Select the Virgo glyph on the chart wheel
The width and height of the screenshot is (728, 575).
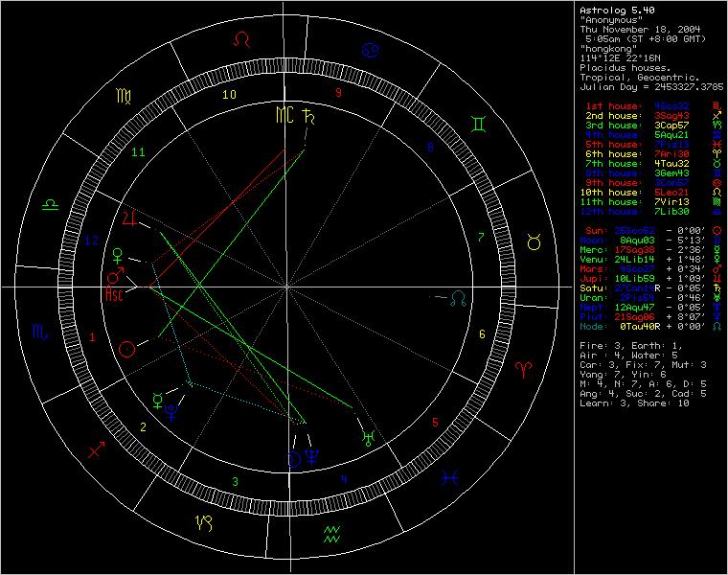point(124,96)
